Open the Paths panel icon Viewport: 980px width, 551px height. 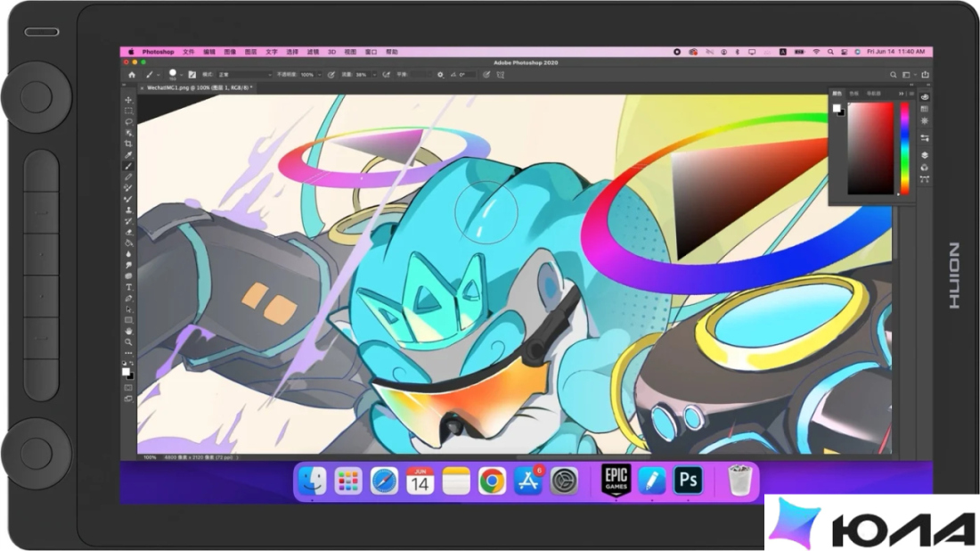click(925, 179)
